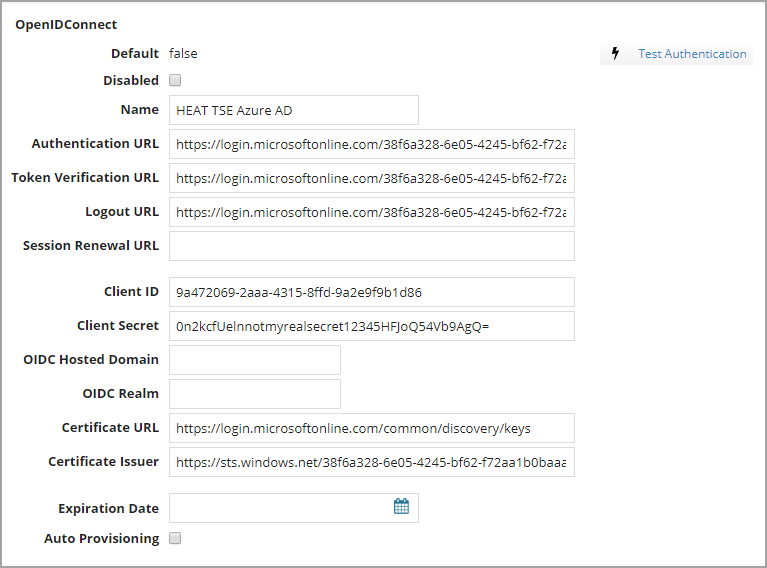Click into the Name field
This screenshot has height=568, width=767.
(x=293, y=110)
